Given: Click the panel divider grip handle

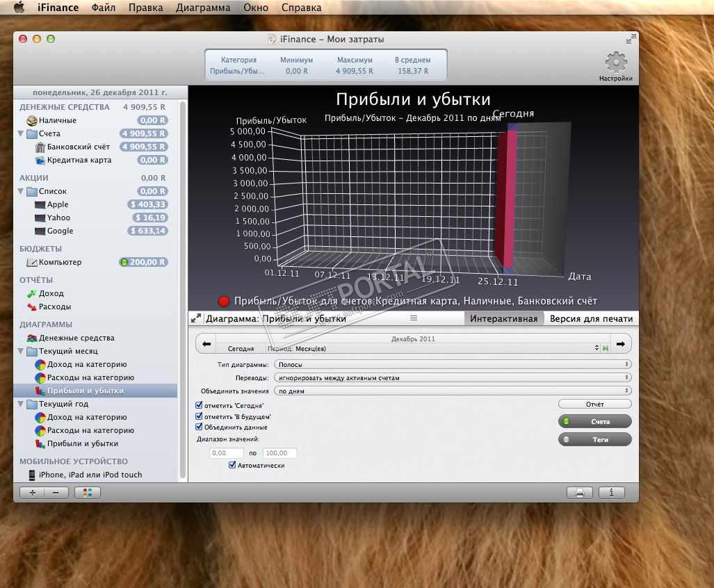Looking at the screenshot, I should pos(414,318).
